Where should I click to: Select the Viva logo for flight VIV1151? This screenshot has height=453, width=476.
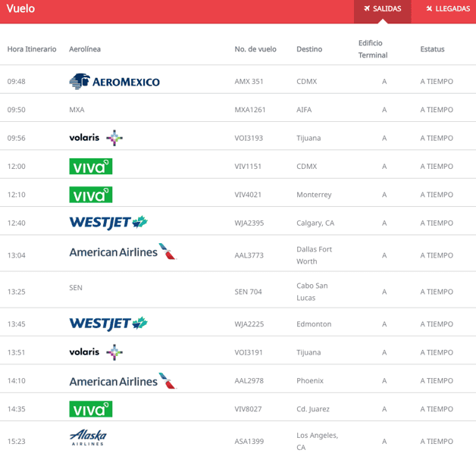90,167
